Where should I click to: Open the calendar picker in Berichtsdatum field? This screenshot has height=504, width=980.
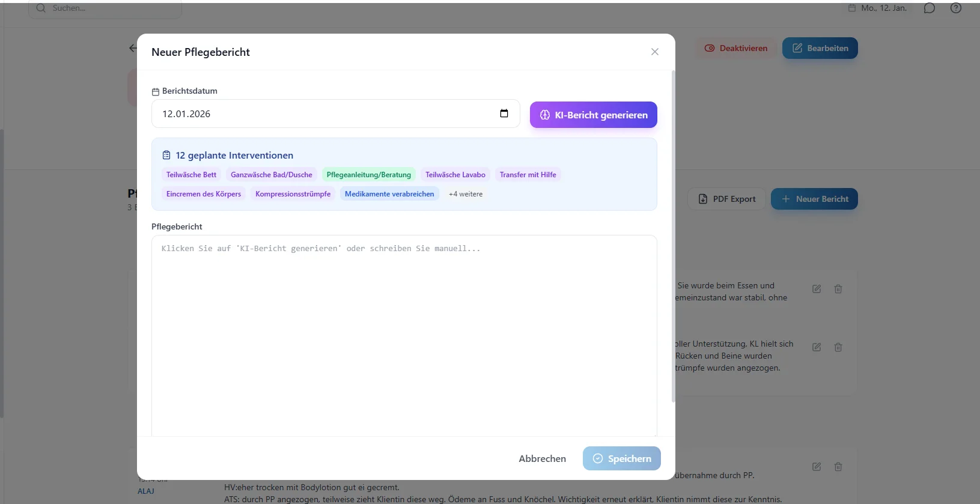[504, 114]
